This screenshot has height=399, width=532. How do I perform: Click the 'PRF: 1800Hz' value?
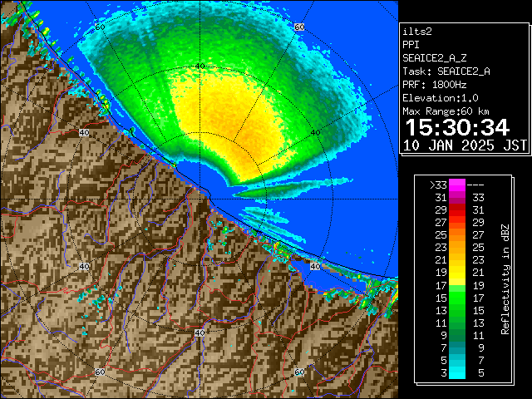tap(434, 85)
